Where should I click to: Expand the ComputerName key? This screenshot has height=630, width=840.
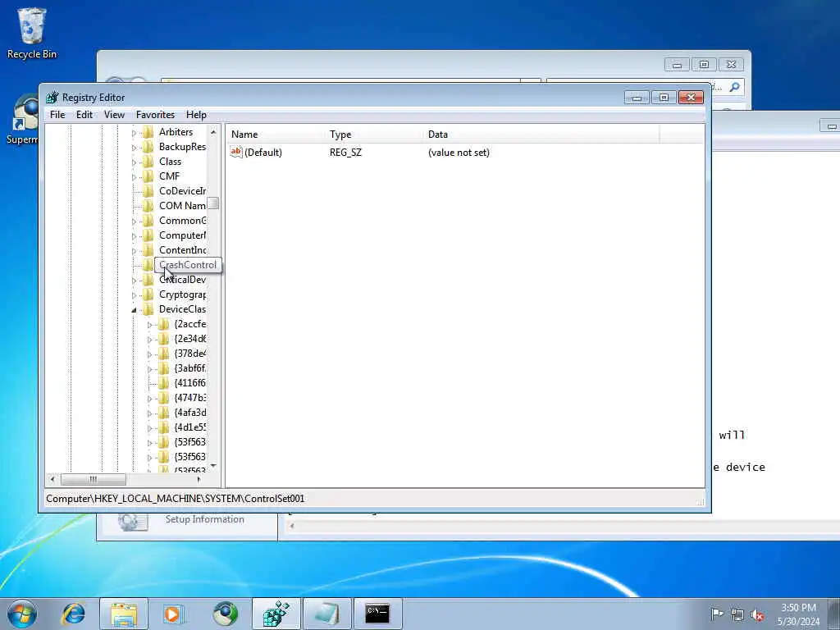(x=134, y=236)
